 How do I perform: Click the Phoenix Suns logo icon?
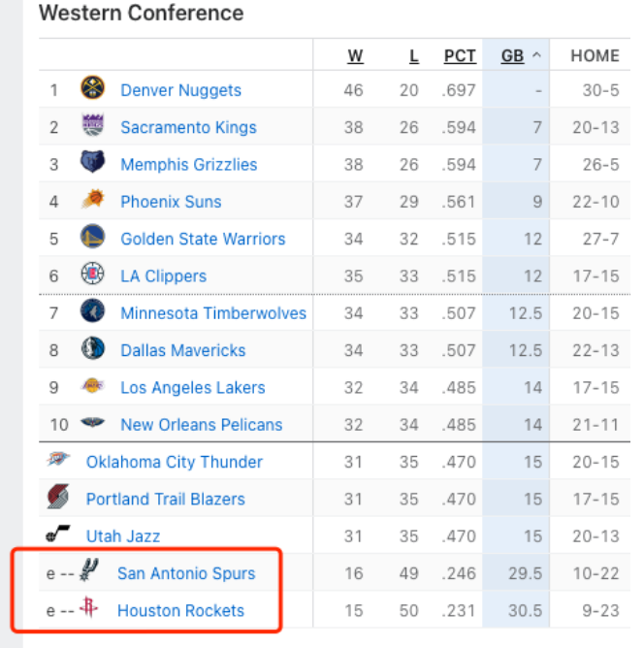(92, 199)
